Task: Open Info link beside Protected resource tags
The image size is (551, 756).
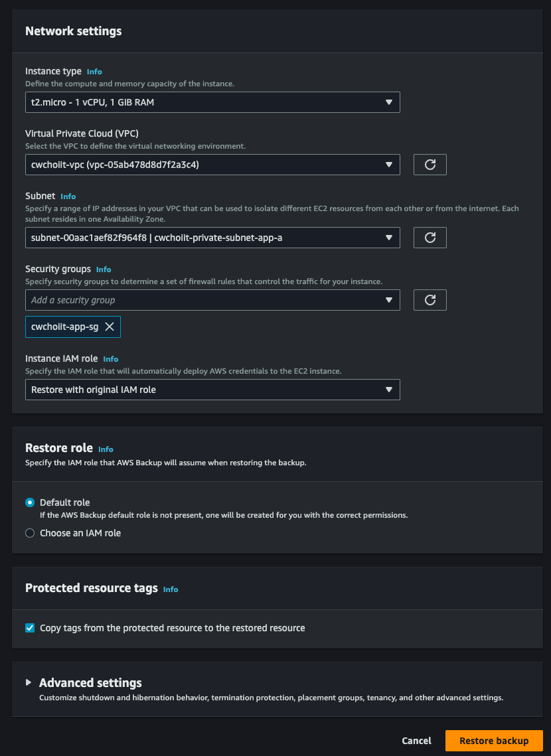Action: (x=170, y=589)
